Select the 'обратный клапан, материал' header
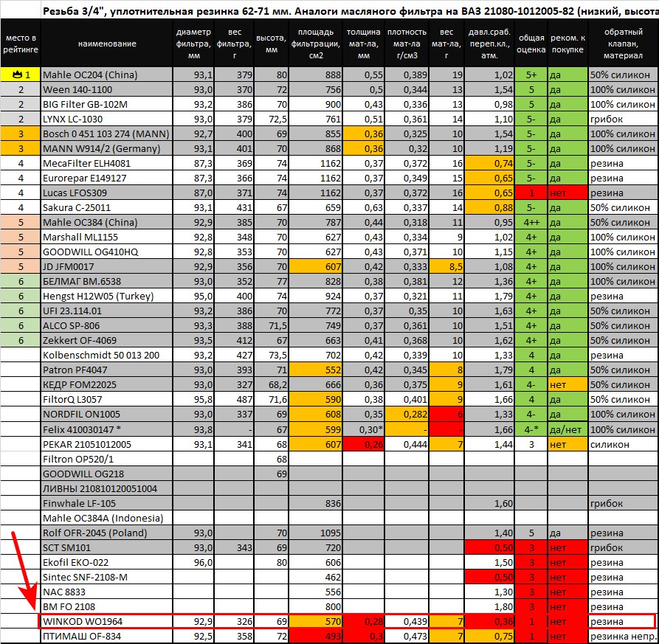Screen dimensions: 659x644 pyautogui.click(x=623, y=44)
